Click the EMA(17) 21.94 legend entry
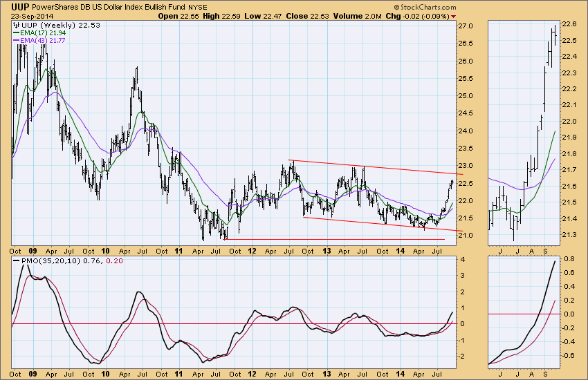Screen dimensions: 588x380 (x=43, y=33)
